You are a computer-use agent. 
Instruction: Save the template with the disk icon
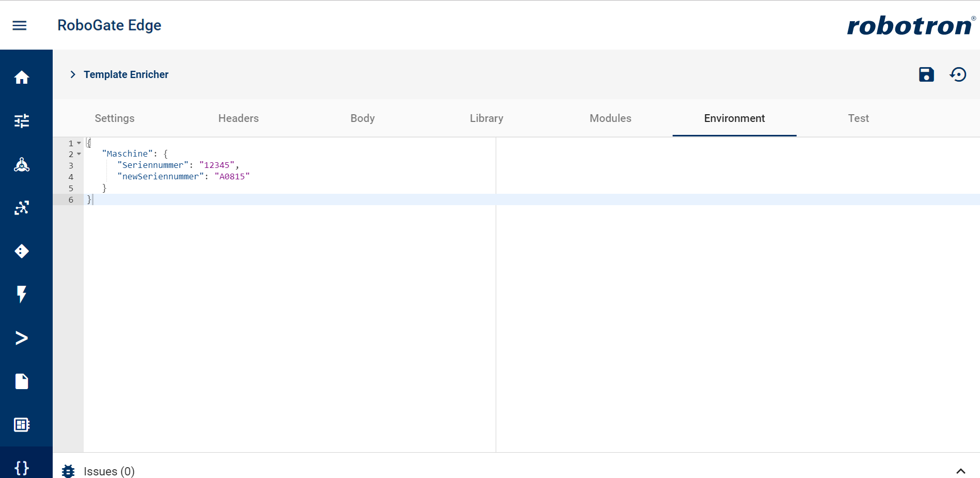point(926,74)
